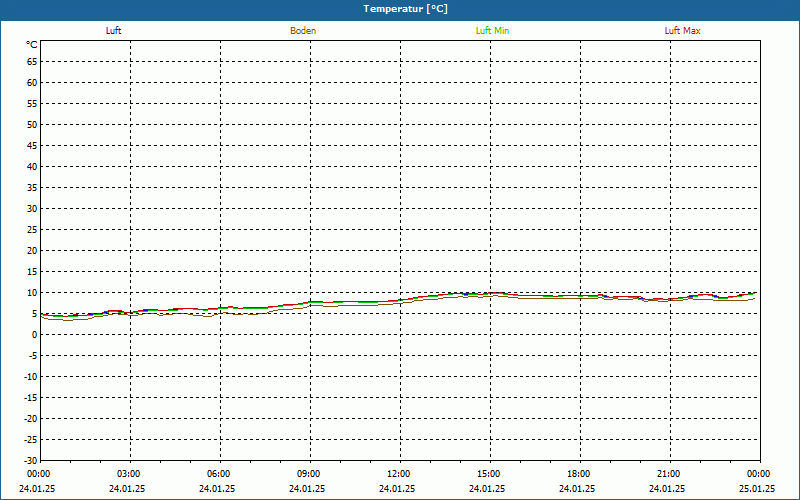
Task: Click the 12:00 time axis label
Action: (398, 474)
